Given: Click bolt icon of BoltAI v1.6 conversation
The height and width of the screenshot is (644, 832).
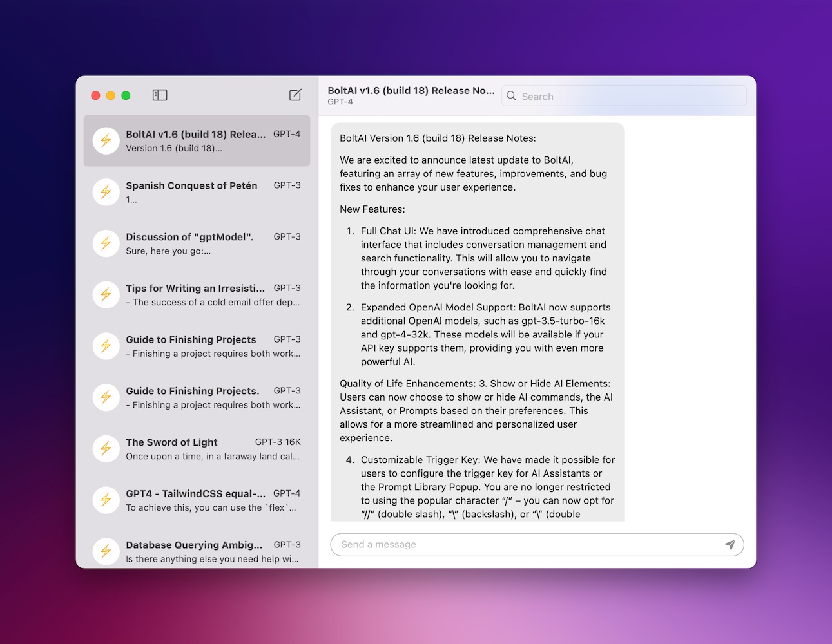Looking at the screenshot, I should (106, 140).
